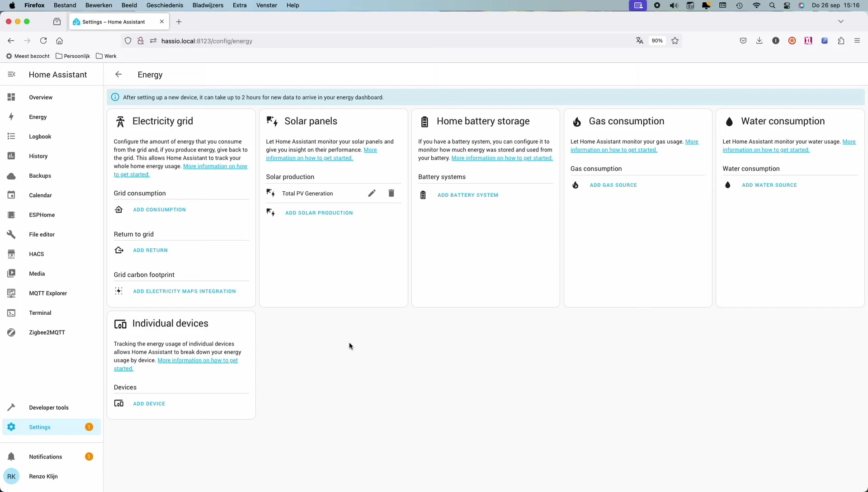868x492 pixels.
Task: Click the volume icon in macOS menu bar
Action: coord(674,5)
